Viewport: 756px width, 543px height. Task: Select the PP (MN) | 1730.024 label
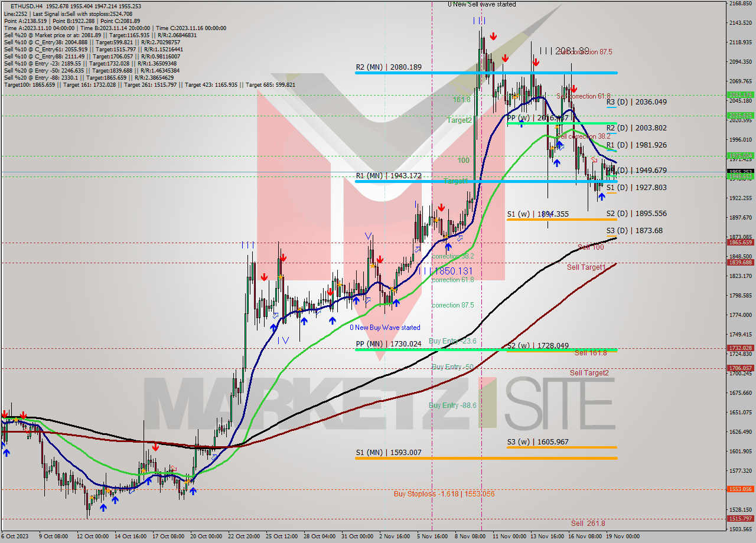(389, 344)
